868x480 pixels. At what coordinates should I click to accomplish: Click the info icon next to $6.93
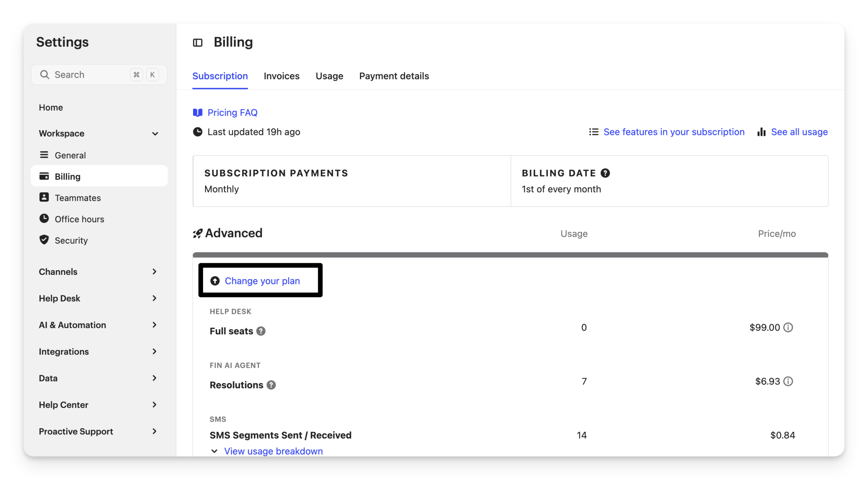point(788,381)
